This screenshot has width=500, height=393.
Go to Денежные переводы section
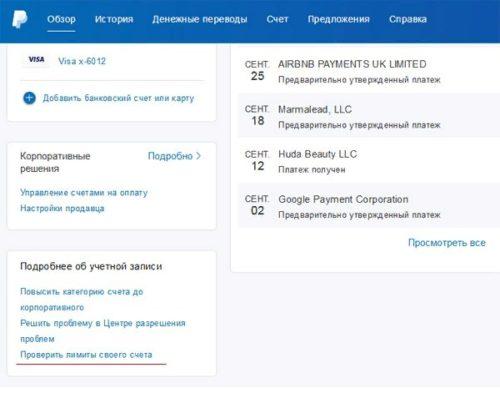pyautogui.click(x=200, y=19)
